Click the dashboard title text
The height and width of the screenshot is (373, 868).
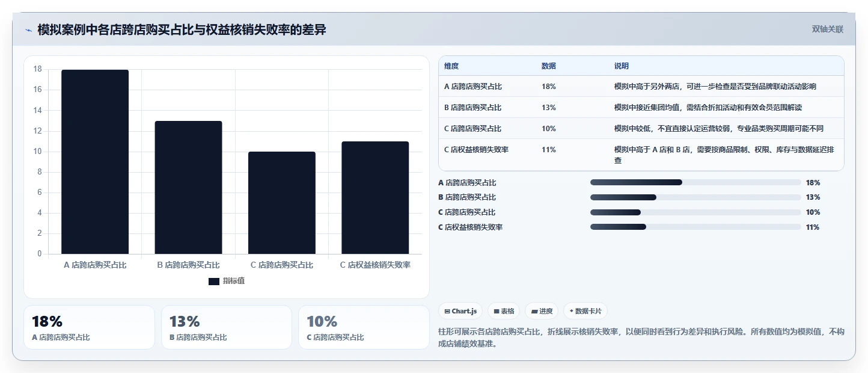(182, 29)
